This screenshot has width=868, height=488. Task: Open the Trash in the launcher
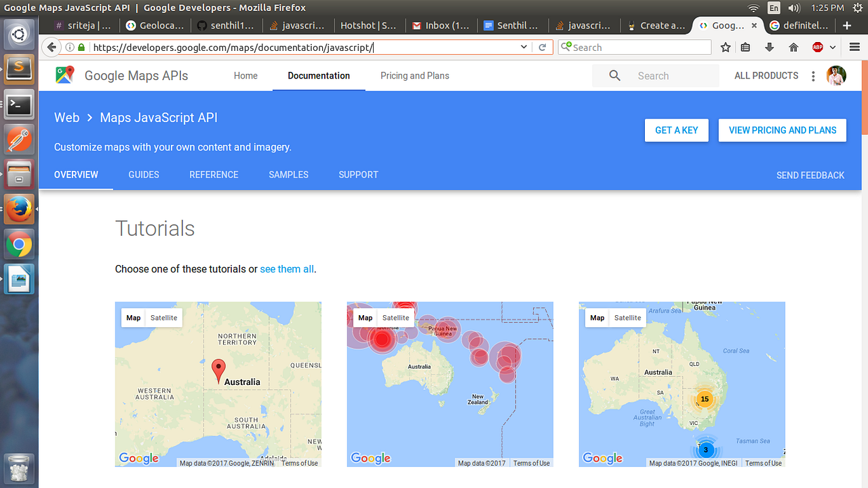pos(19,469)
